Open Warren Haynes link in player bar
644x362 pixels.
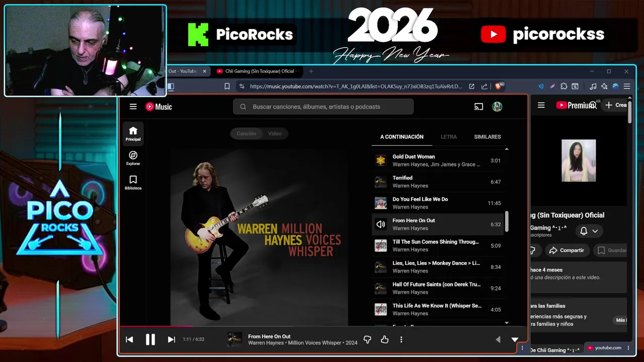(x=266, y=343)
